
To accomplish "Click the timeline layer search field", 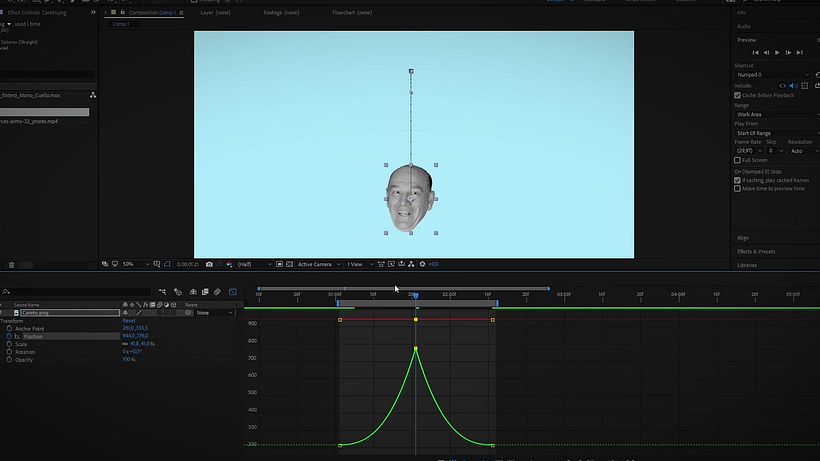I will pyautogui.click(x=78, y=292).
